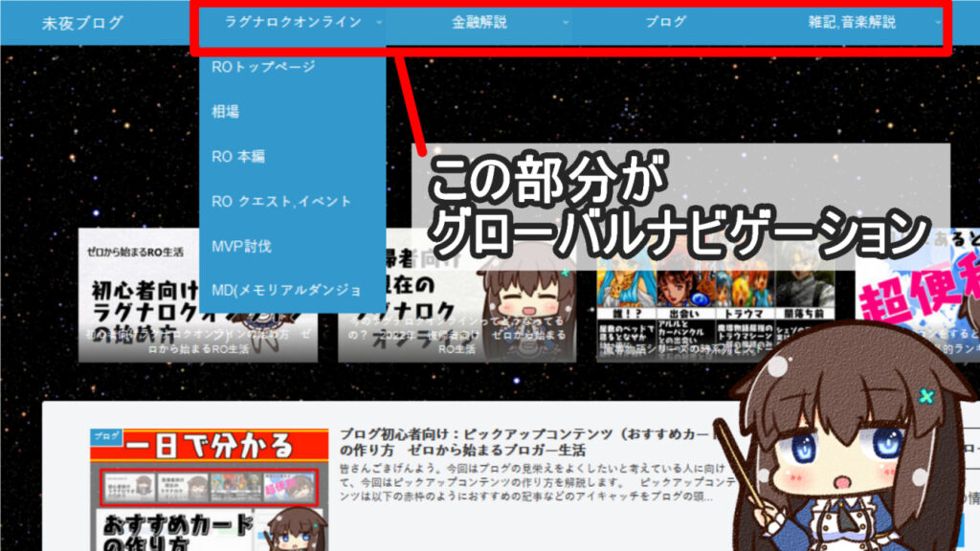Expand dropdown arrow beside ラグナロクオンライン

click(x=379, y=23)
